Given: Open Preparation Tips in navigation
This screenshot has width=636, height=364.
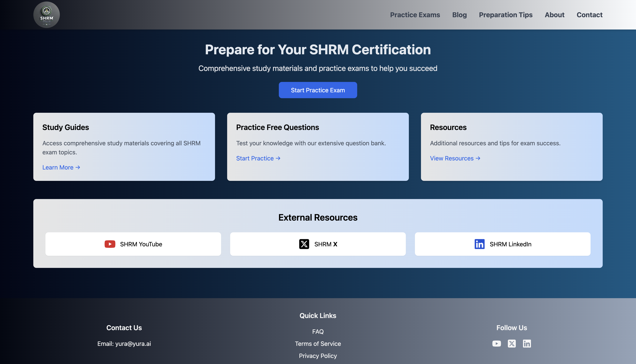Looking at the screenshot, I should click(x=506, y=15).
